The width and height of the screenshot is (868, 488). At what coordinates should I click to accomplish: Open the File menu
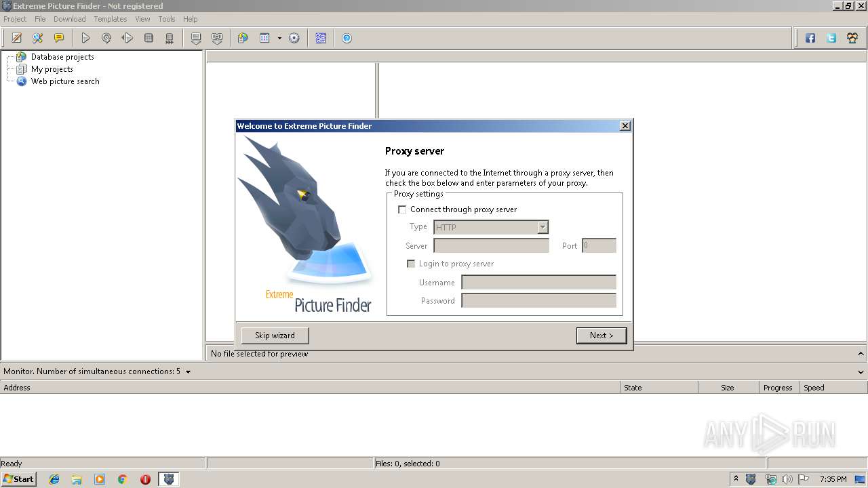click(x=40, y=19)
